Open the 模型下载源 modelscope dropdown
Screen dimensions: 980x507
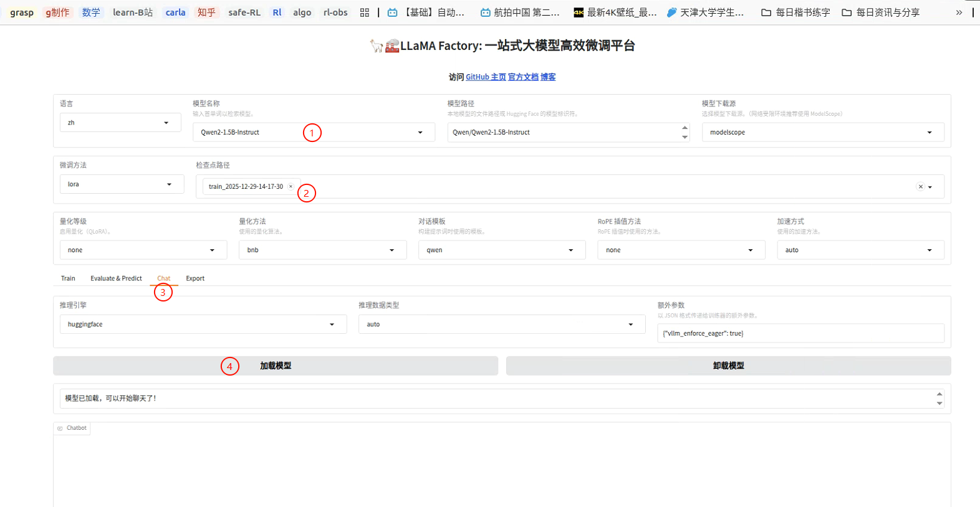823,132
